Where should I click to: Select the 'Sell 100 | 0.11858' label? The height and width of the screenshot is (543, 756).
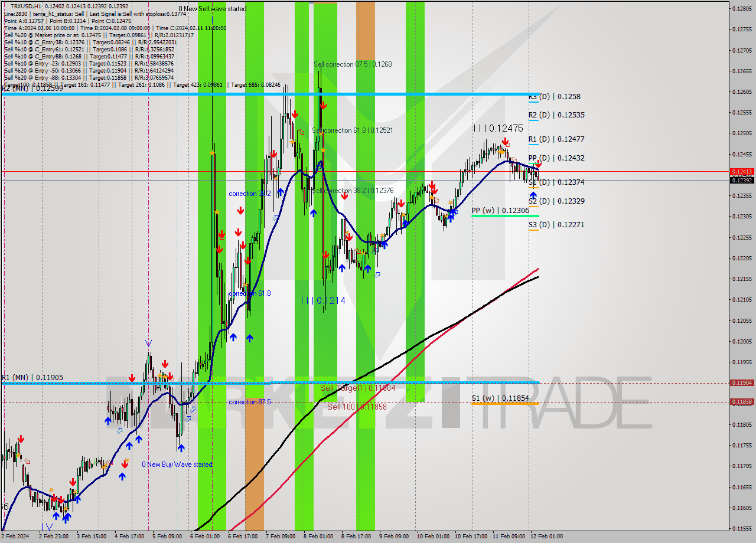click(357, 407)
